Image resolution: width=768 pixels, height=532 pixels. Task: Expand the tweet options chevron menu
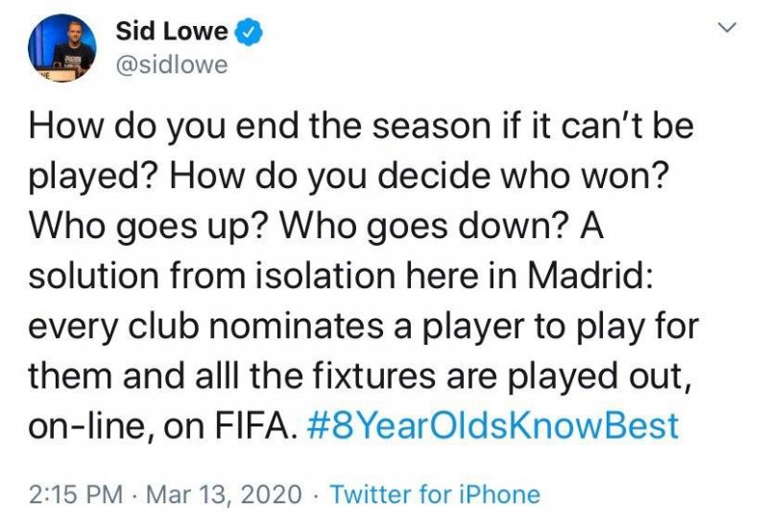[728, 29]
